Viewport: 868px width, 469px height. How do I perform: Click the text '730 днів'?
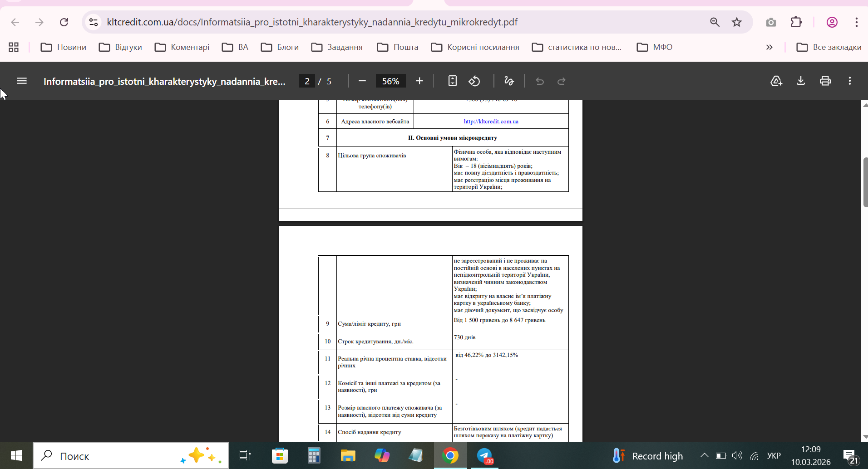coord(464,337)
